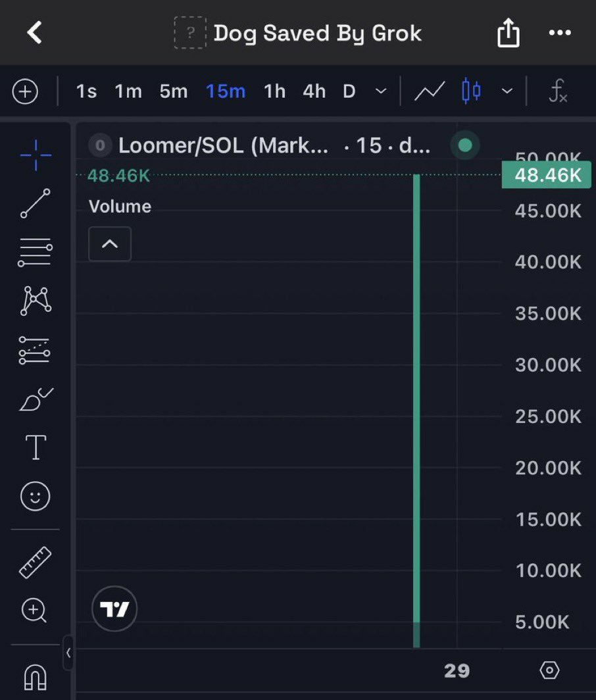Select the Text annotation tool
596x700 pixels.
point(36,447)
